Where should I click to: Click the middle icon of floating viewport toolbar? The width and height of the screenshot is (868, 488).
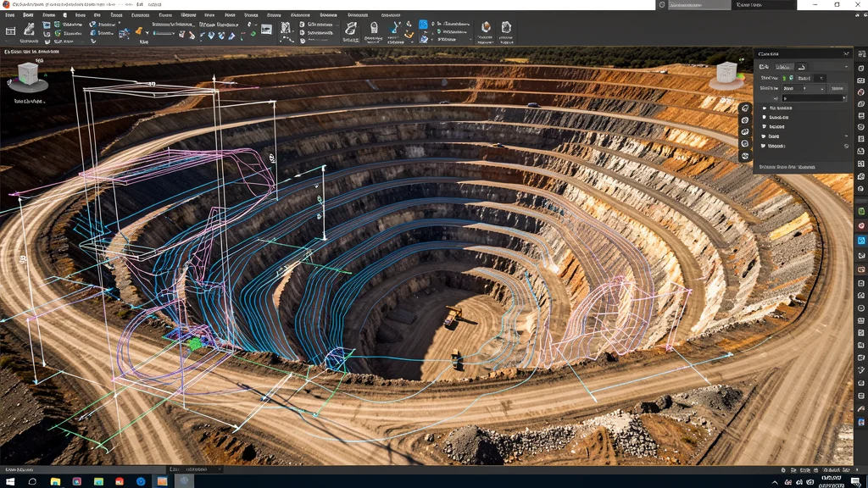(745, 132)
